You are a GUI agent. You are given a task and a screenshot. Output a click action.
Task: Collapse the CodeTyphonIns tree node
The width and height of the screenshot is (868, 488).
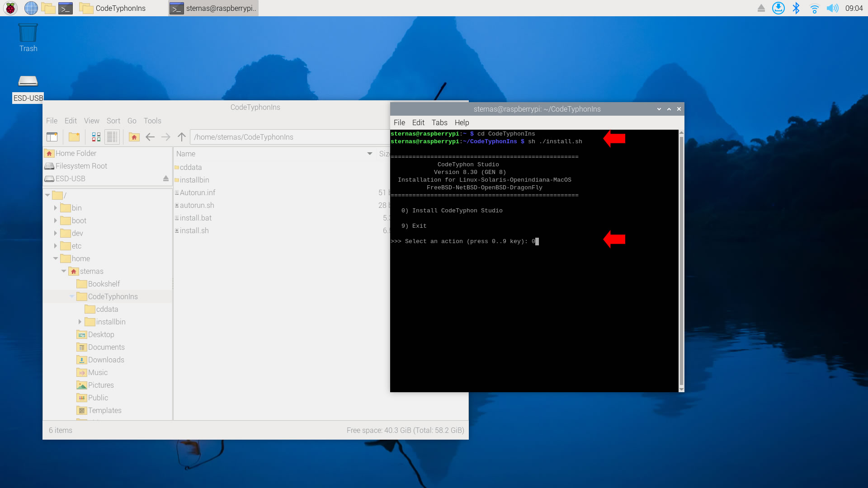coord(72,296)
